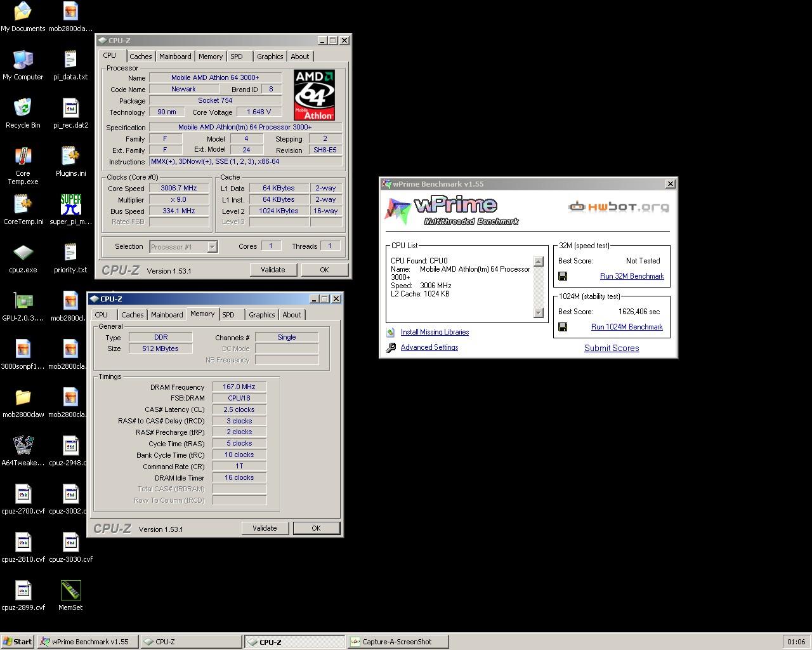Select pi_rec.dat2 file icon
Viewport: 812px width, 650px height.
coord(70,108)
